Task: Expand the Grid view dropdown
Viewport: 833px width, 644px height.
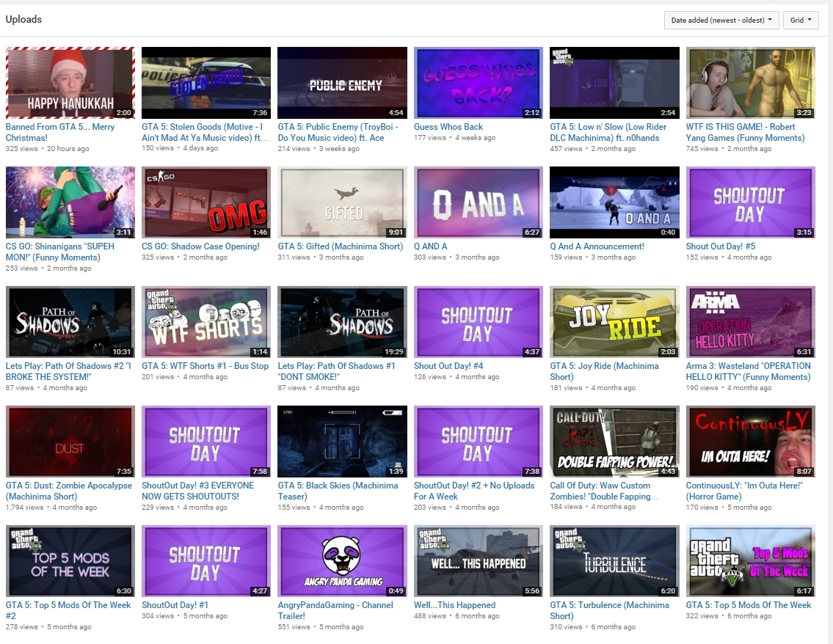Action: [x=801, y=21]
